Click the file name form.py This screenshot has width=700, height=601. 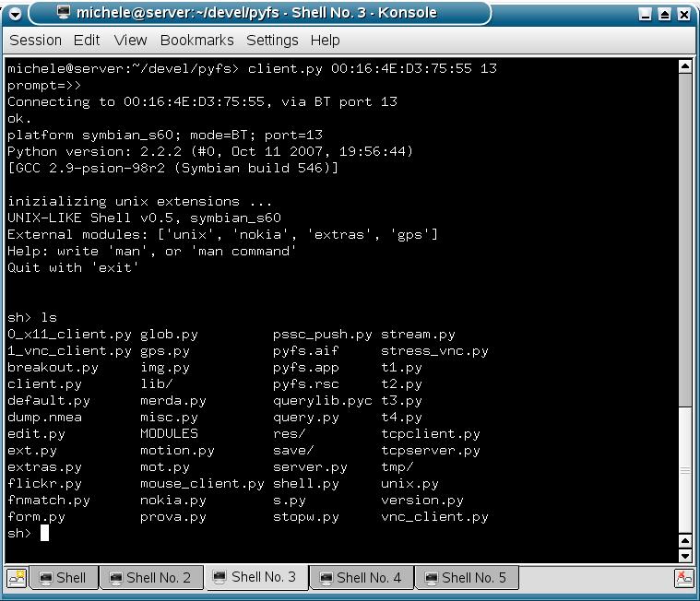pyautogui.click(x=37, y=517)
